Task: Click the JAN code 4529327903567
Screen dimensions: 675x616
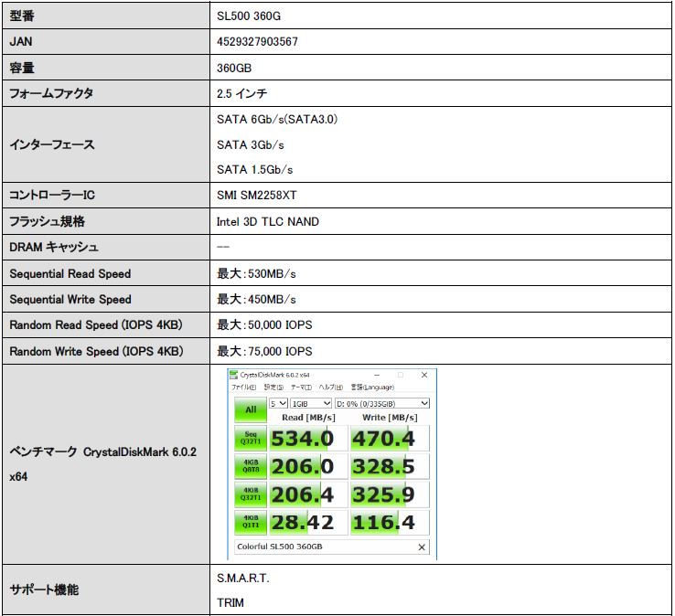Action: (257, 42)
